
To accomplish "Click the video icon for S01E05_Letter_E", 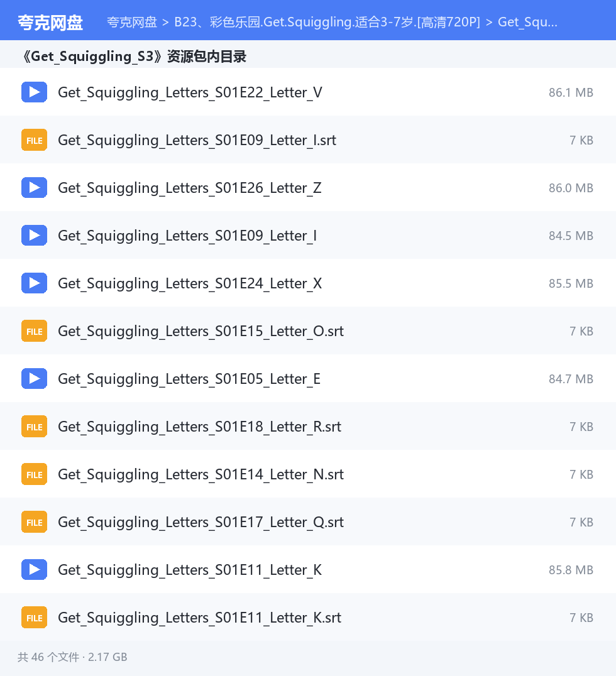I will pos(34,379).
